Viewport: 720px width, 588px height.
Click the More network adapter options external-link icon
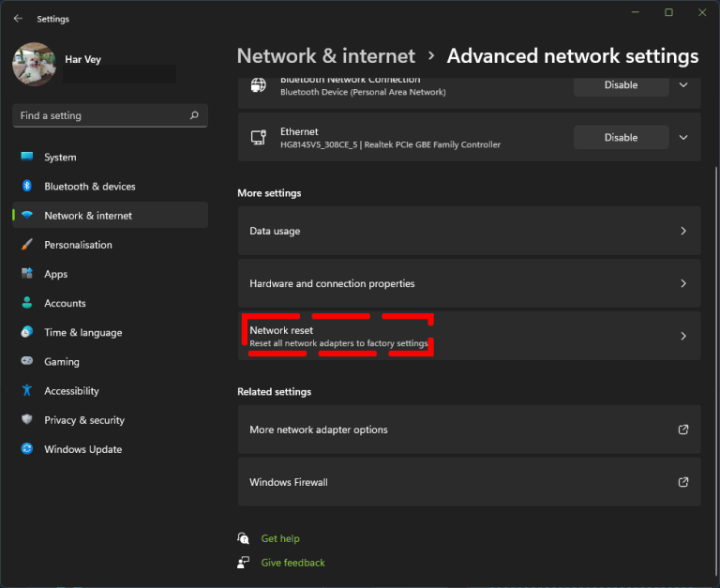[683, 430]
